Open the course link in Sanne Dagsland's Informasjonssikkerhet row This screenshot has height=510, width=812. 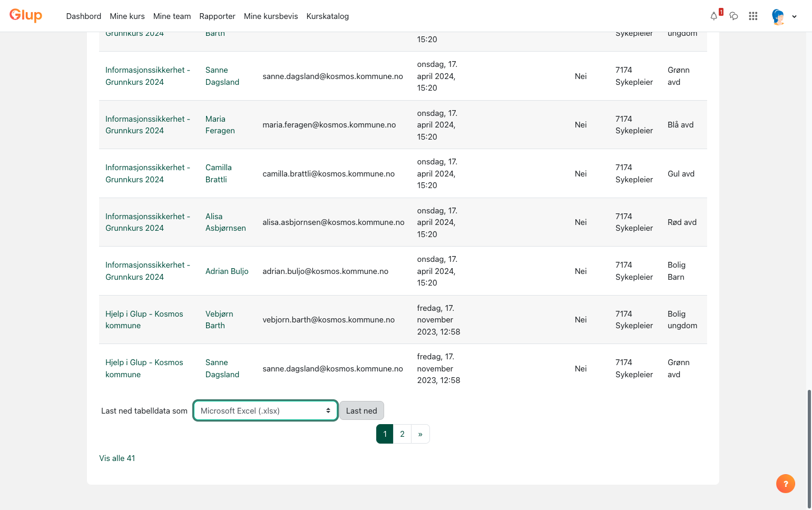(x=148, y=76)
